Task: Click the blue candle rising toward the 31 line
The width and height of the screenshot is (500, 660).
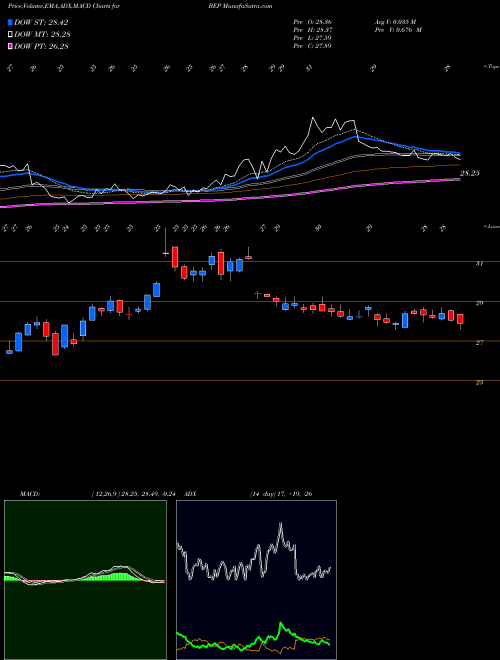Action: [x=157, y=290]
